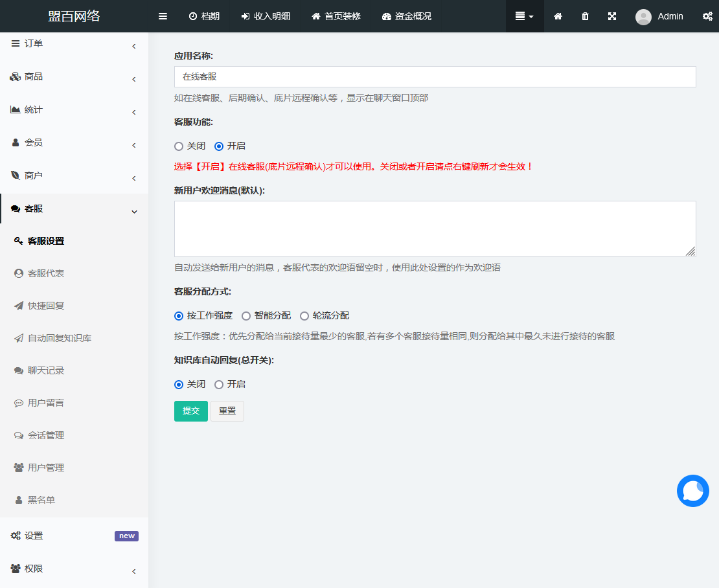Image resolution: width=719 pixels, height=588 pixels.
Task: Select 关闭 under 客服功能
Action: (x=179, y=146)
